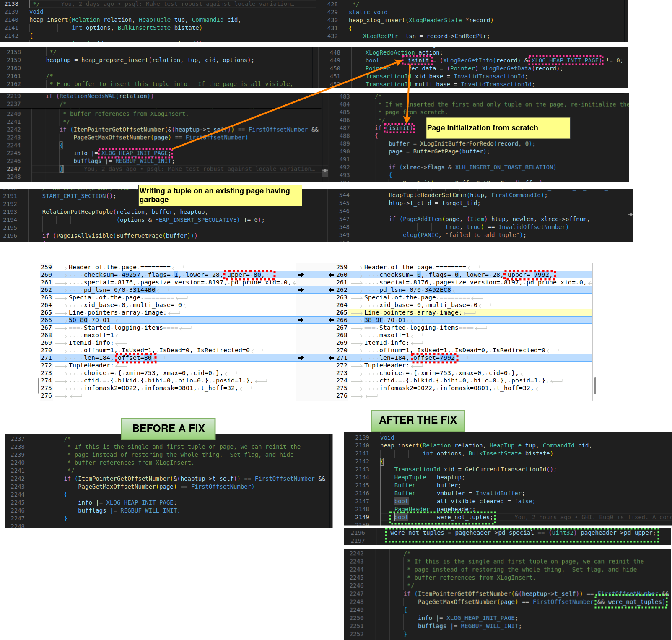Click left merge arrow beside line 266

[331, 320]
